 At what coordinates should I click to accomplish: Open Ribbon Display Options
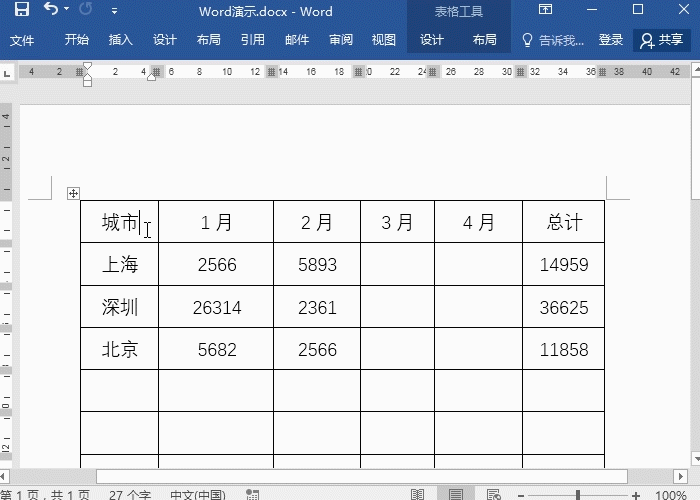coord(545,9)
